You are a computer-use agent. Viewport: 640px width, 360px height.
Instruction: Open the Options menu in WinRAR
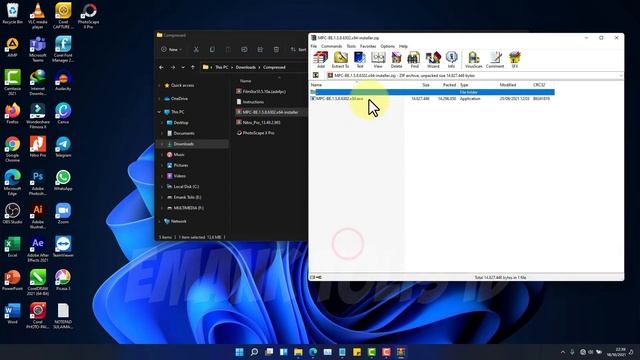click(x=387, y=46)
